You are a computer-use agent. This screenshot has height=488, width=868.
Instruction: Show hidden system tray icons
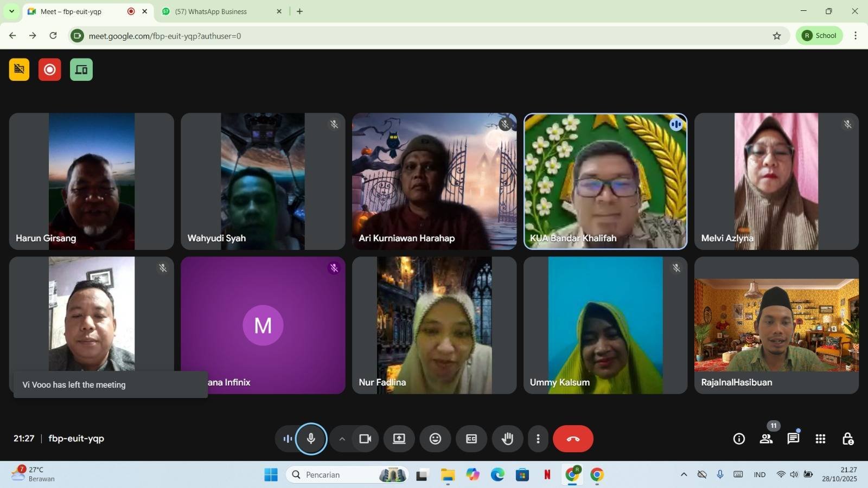tap(684, 475)
